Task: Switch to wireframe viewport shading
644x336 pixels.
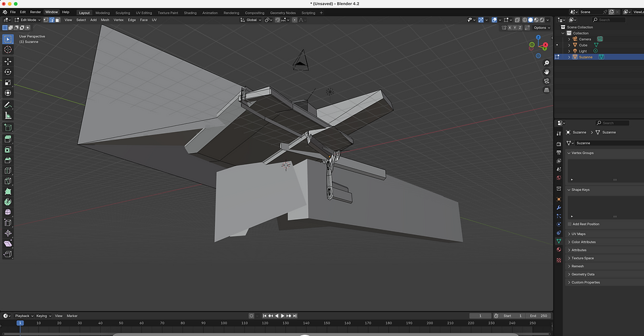Action: (x=524, y=20)
